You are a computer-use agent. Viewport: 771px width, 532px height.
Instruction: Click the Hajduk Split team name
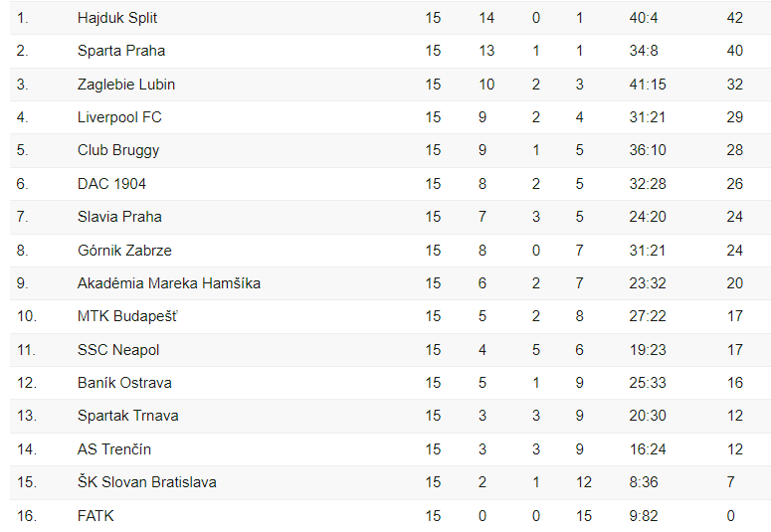[x=117, y=18]
